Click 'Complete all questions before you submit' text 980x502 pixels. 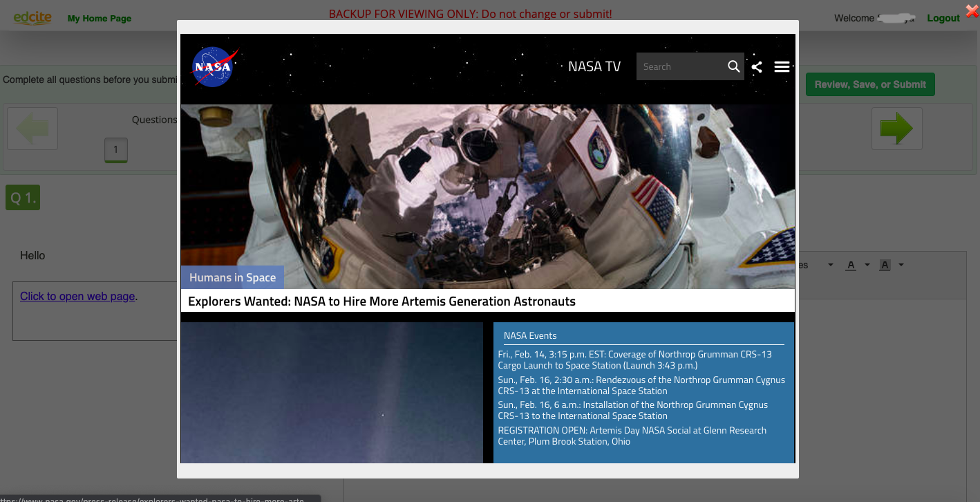coord(90,80)
